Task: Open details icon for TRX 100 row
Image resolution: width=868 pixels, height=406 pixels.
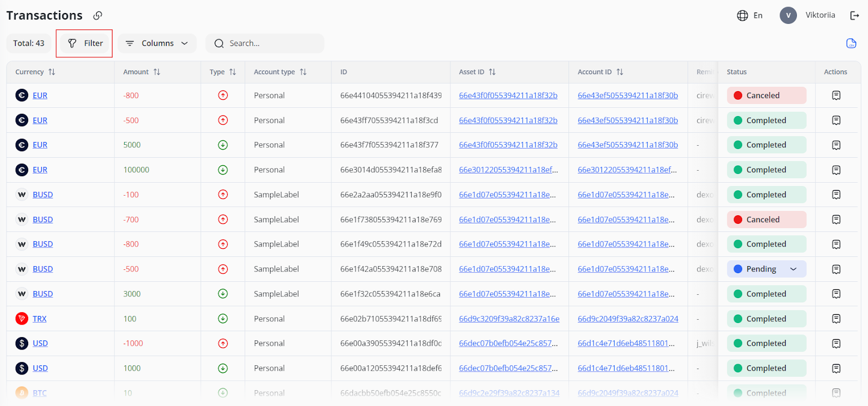Action: click(836, 319)
